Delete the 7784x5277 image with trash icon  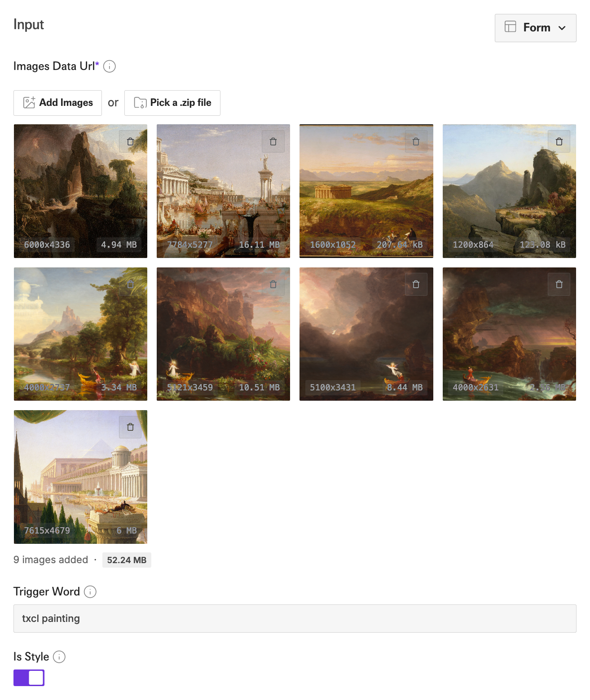(273, 141)
